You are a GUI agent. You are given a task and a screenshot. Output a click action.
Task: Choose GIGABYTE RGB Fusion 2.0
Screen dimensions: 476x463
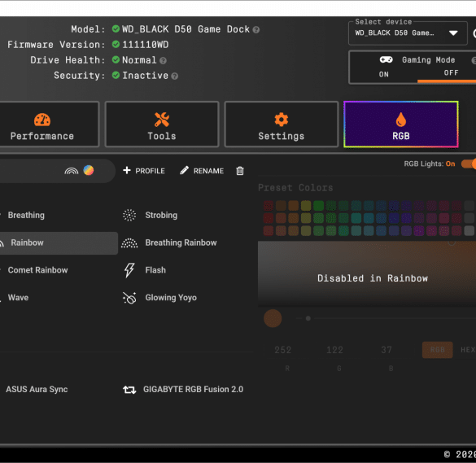click(193, 389)
